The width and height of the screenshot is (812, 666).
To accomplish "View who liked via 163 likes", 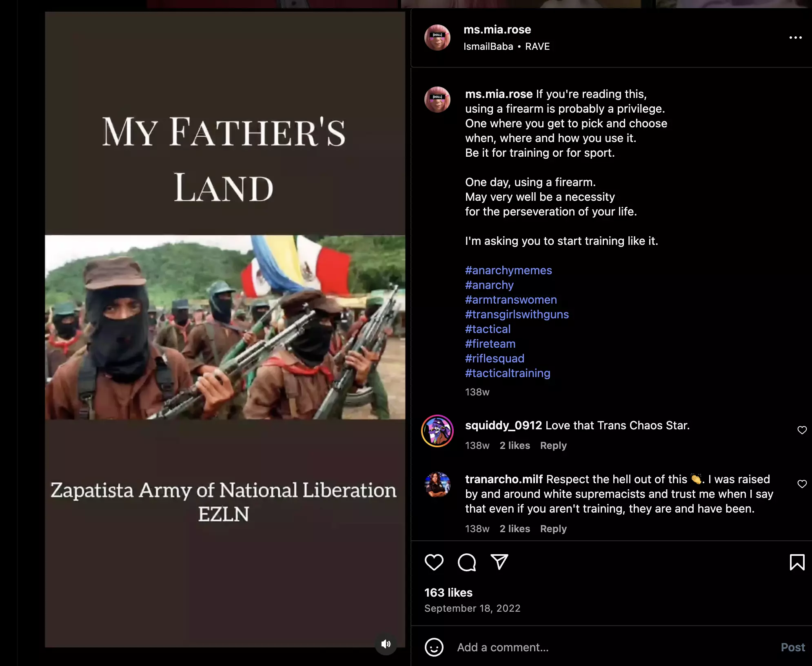I will tap(448, 593).
